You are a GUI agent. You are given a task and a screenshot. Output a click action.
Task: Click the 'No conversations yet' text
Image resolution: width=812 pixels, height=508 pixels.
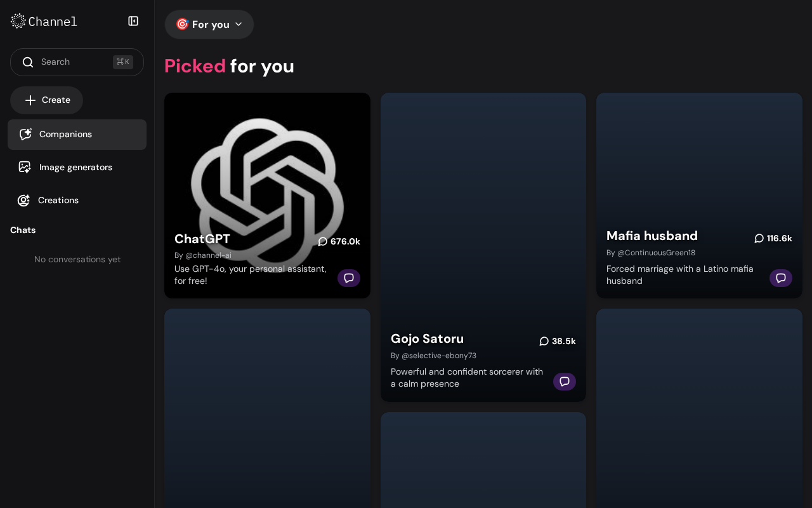click(77, 259)
